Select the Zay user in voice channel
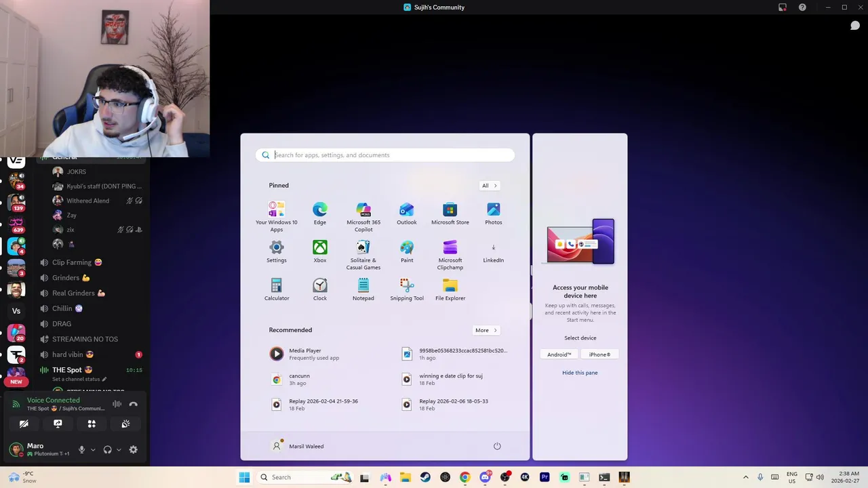The height and width of the screenshot is (488, 868). tap(98, 216)
